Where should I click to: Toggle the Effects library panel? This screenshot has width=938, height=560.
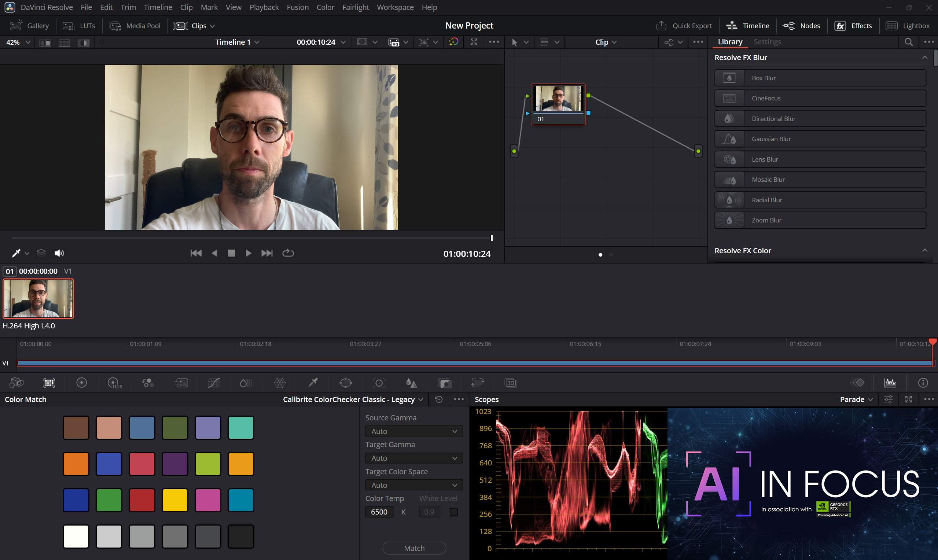coord(853,26)
